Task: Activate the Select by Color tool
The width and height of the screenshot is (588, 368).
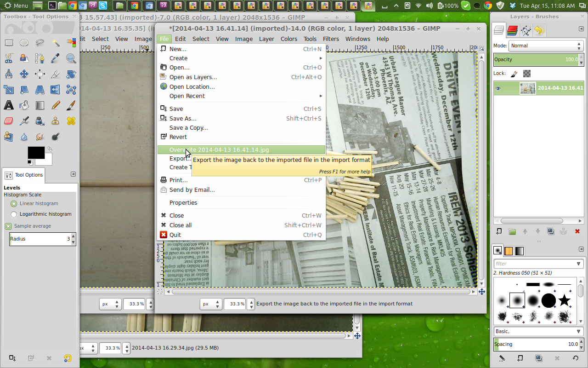Action: (x=71, y=43)
